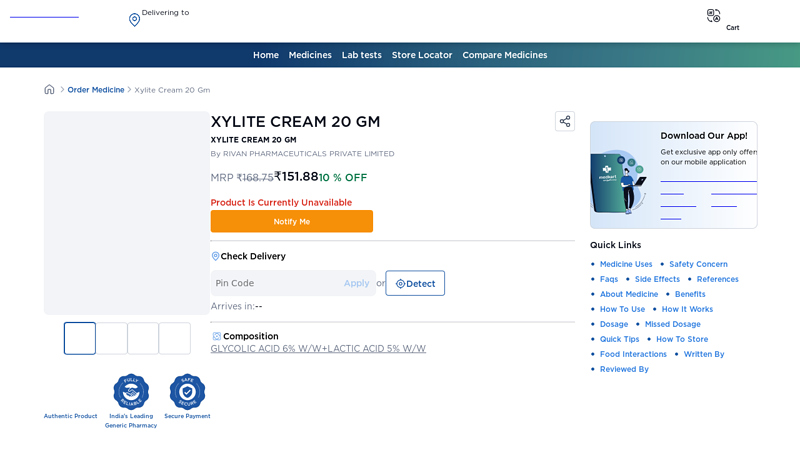This screenshot has width=800, height=450.
Task: Click the Rivan Pharmaceuticals manufacturer name
Action: pyautogui.click(x=308, y=154)
